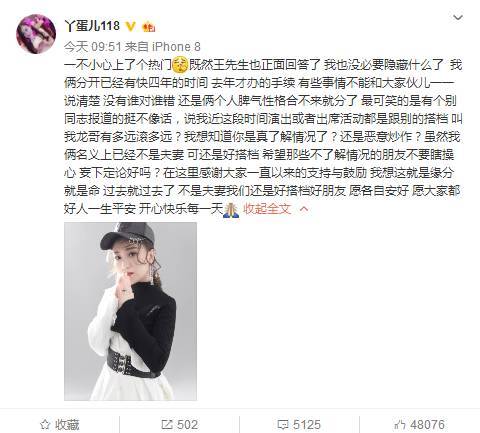This screenshot has width=480, height=433.
Task: Enlarge the attached photo of woman
Action: click(130, 311)
